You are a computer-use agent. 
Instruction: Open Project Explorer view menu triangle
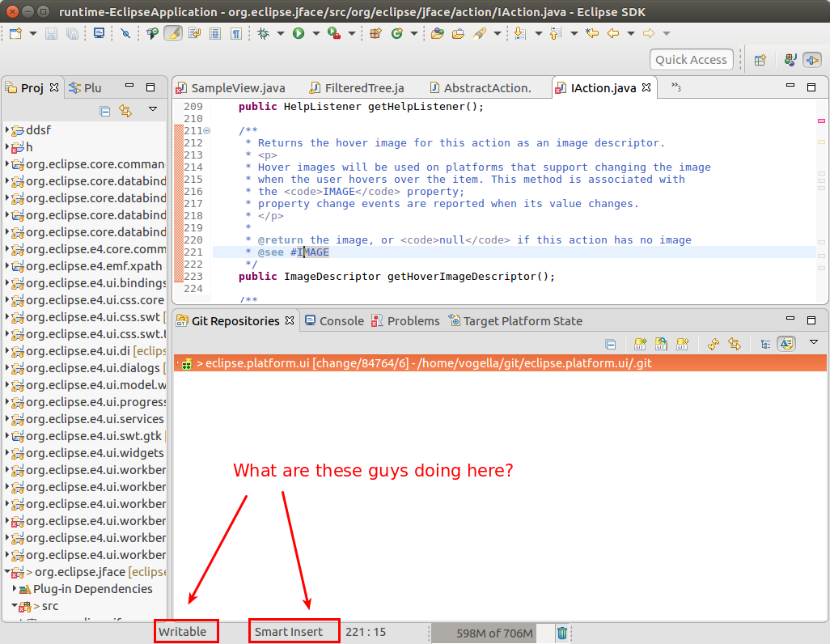[x=153, y=109]
